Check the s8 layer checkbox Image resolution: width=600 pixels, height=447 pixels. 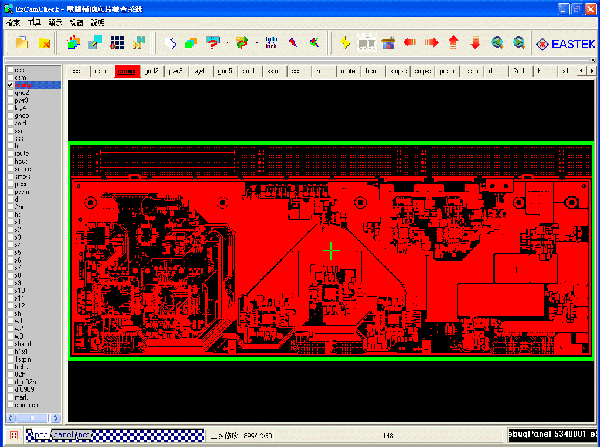pos(10,275)
